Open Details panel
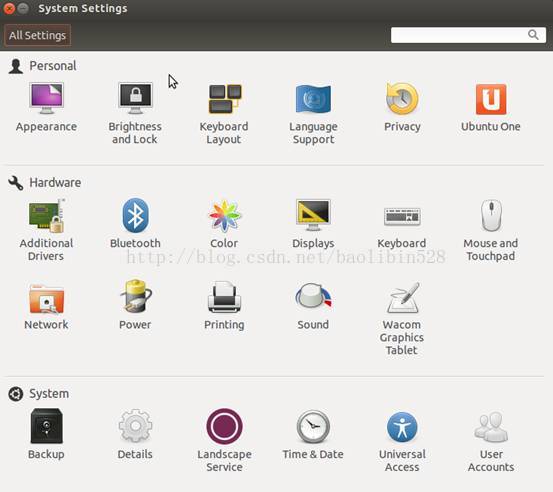 (x=135, y=435)
